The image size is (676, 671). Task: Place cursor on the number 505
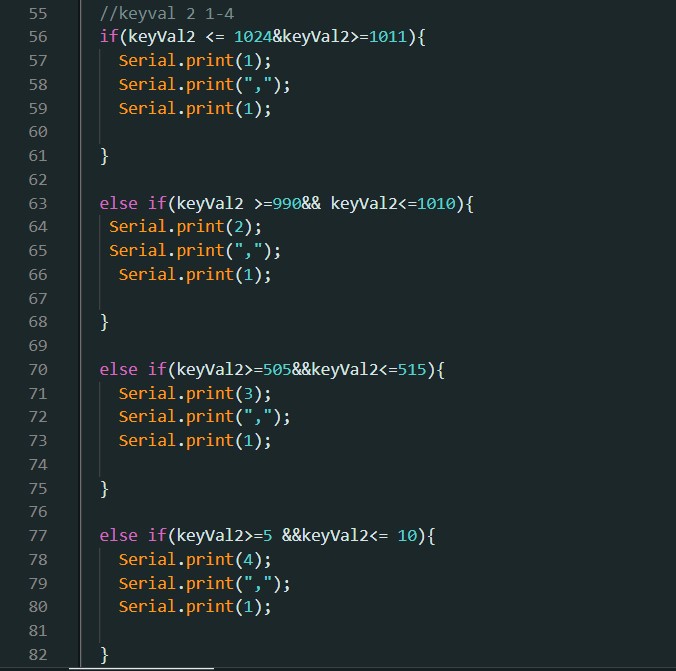(277, 370)
